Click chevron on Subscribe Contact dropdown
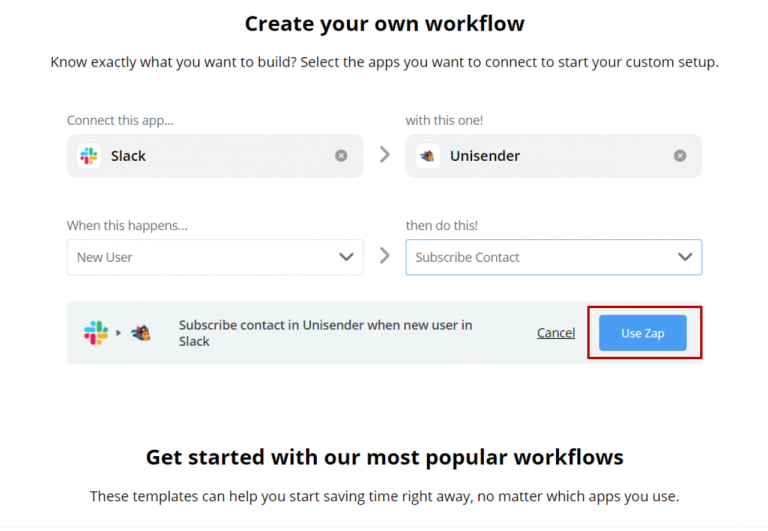768x531 pixels. 685,257
